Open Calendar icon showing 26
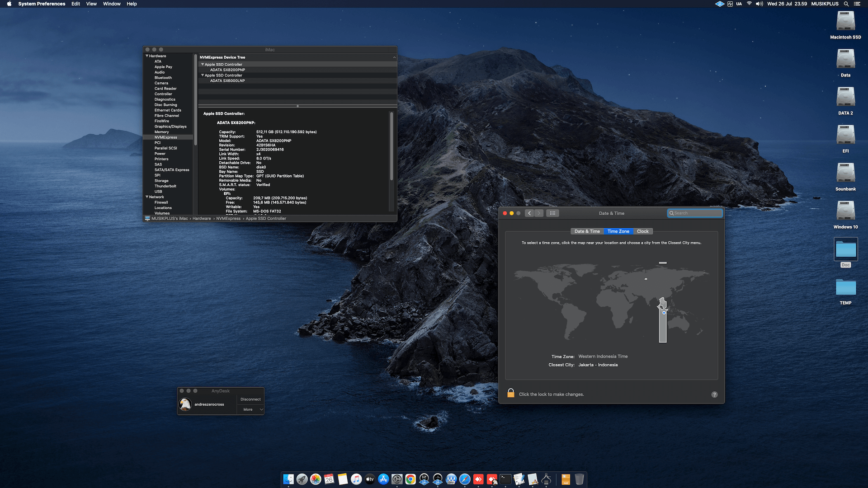This screenshot has width=868, height=488. pos(329,479)
